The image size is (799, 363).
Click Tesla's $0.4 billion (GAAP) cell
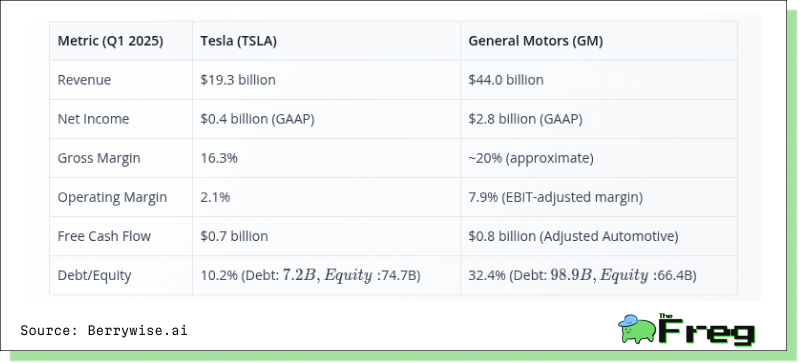click(x=327, y=119)
